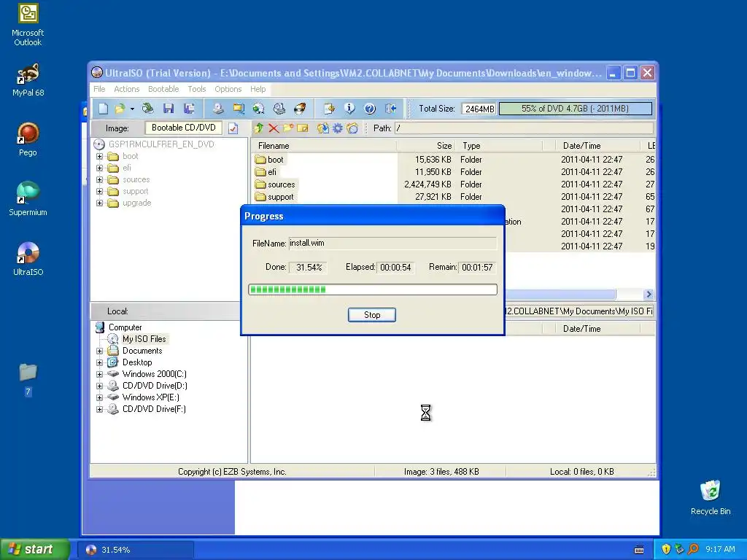747x560 pixels.
Task: Click the Save As icon
Action: point(189,109)
